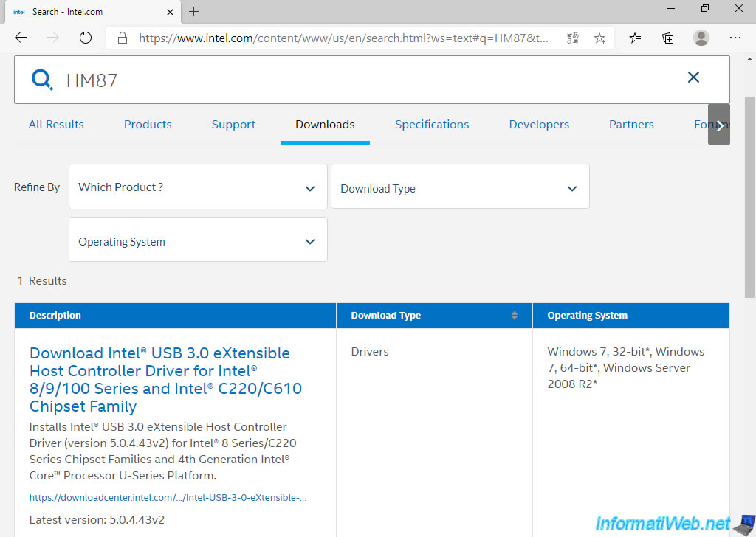This screenshot has width=756, height=537.
Task: Click the Intel search magnifier icon
Action: coord(42,80)
